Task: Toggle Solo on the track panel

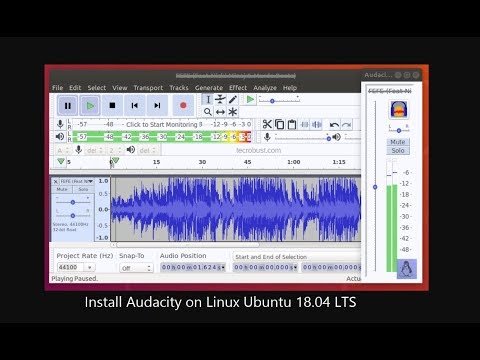Action: point(83,189)
